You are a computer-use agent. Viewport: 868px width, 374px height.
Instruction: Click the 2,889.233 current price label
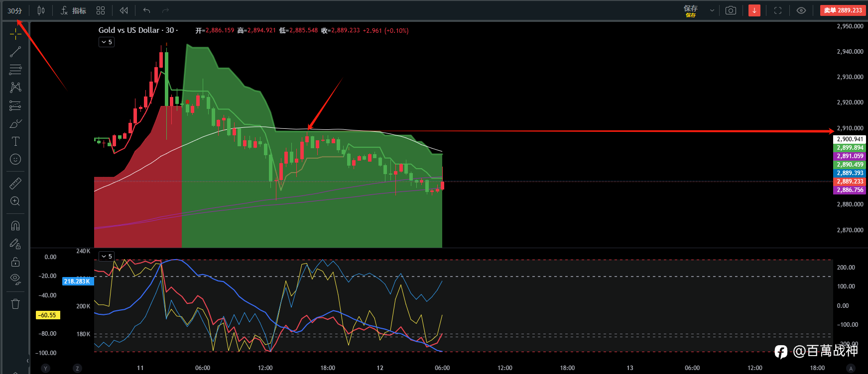(850, 182)
